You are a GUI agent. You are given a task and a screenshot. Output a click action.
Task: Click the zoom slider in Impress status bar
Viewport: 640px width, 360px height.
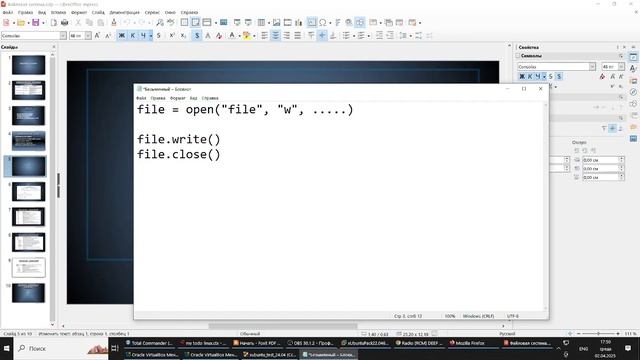tap(598, 333)
